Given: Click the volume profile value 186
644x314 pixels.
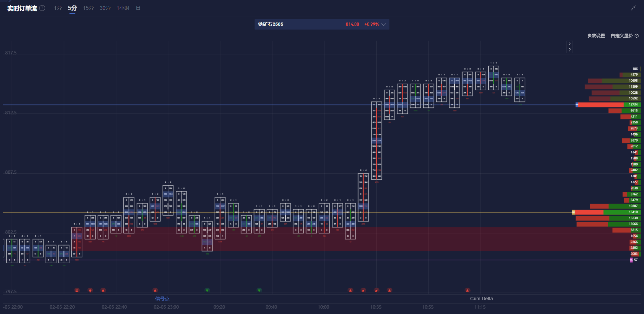Looking at the screenshot, I should 635,69.
